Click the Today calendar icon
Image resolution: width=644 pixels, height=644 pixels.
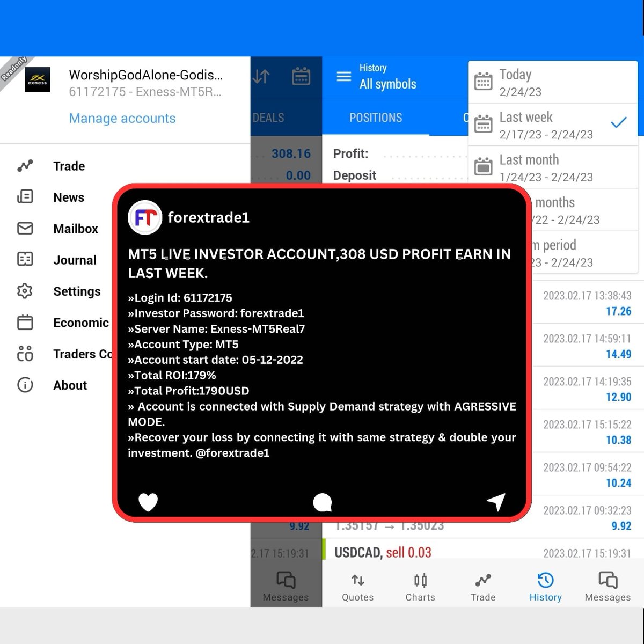tap(483, 82)
